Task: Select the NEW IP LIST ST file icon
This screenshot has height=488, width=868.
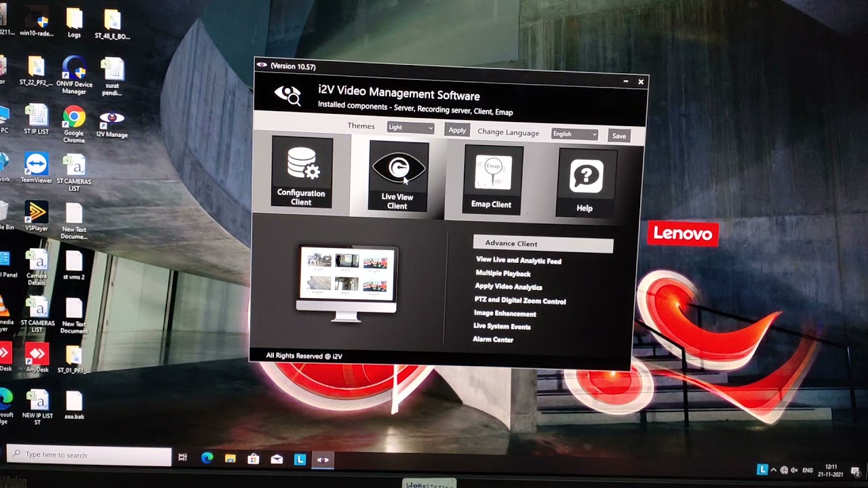Action: pyautogui.click(x=37, y=407)
